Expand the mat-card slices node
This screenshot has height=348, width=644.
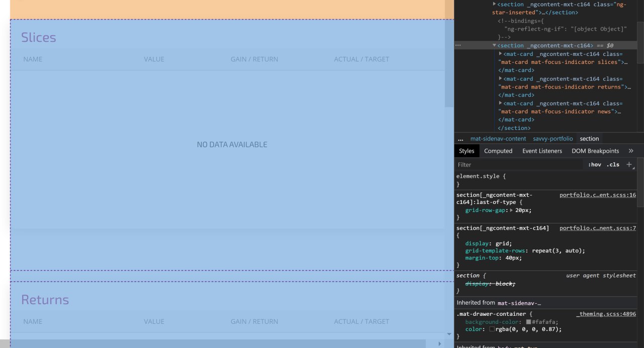(x=500, y=53)
